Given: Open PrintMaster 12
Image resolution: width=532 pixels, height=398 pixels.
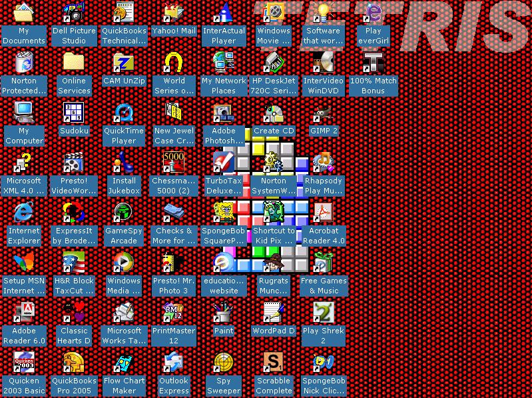Looking at the screenshot, I should [x=174, y=312].
